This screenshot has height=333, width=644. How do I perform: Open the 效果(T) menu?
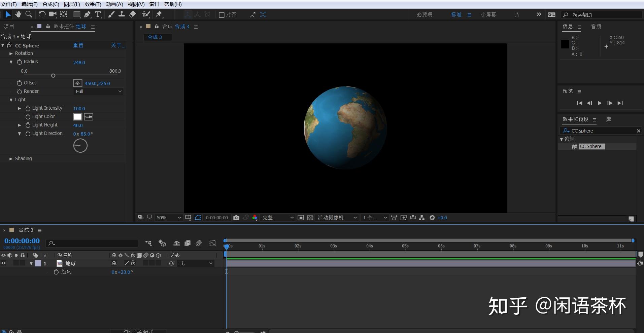coord(93,4)
